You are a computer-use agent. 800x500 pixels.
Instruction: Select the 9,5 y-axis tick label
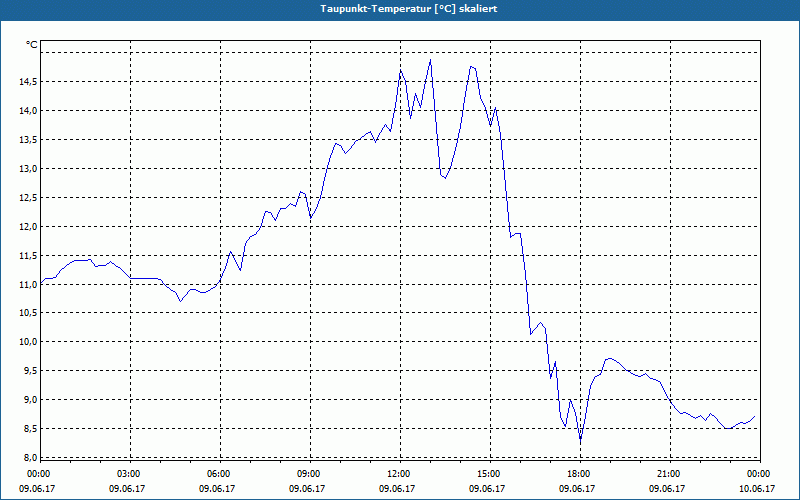point(31,371)
